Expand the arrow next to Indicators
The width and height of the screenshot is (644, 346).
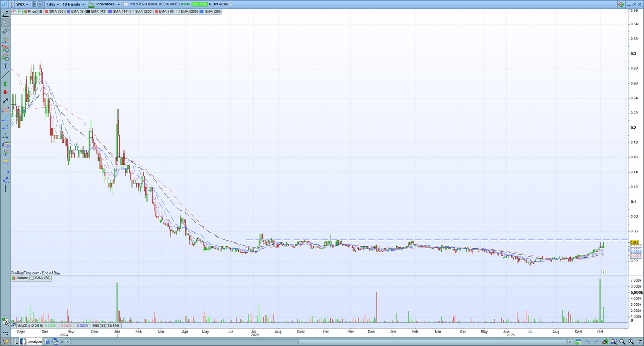click(x=118, y=4)
